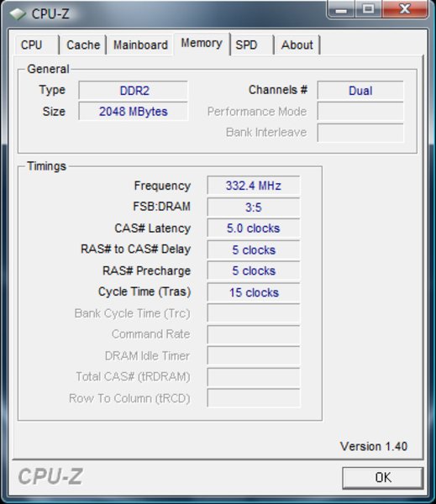Click the CAS# Latency label
The width and height of the screenshot is (436, 504).
[153, 228]
